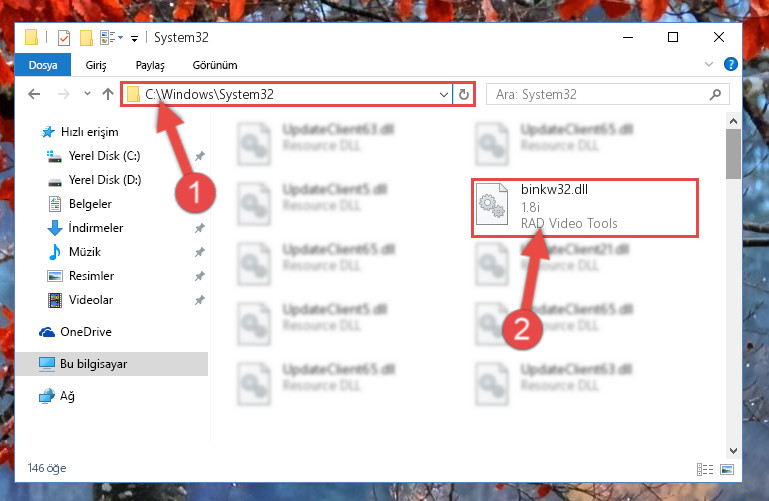This screenshot has width=769, height=501.
Task: Expand the address bar history dropdown
Action: click(x=443, y=94)
